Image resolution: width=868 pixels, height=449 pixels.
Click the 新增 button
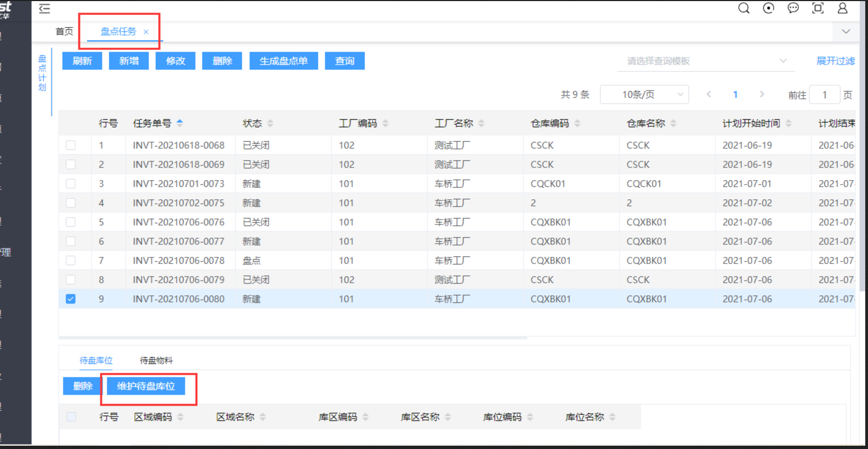[x=129, y=61]
